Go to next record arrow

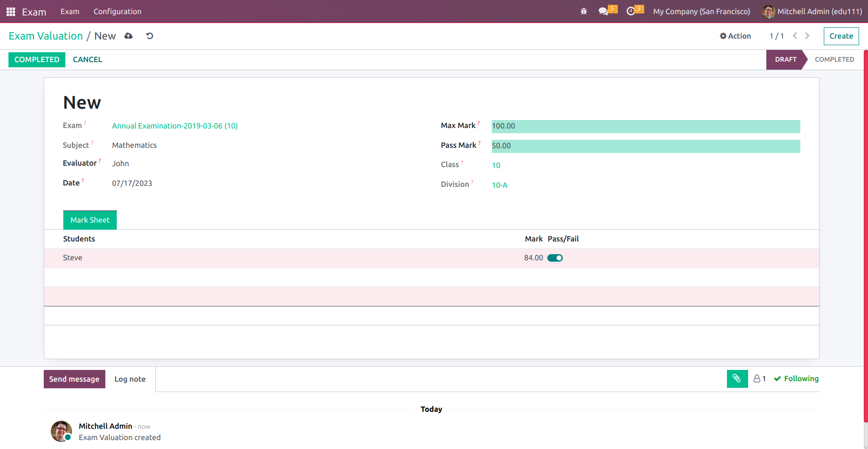pyautogui.click(x=807, y=36)
